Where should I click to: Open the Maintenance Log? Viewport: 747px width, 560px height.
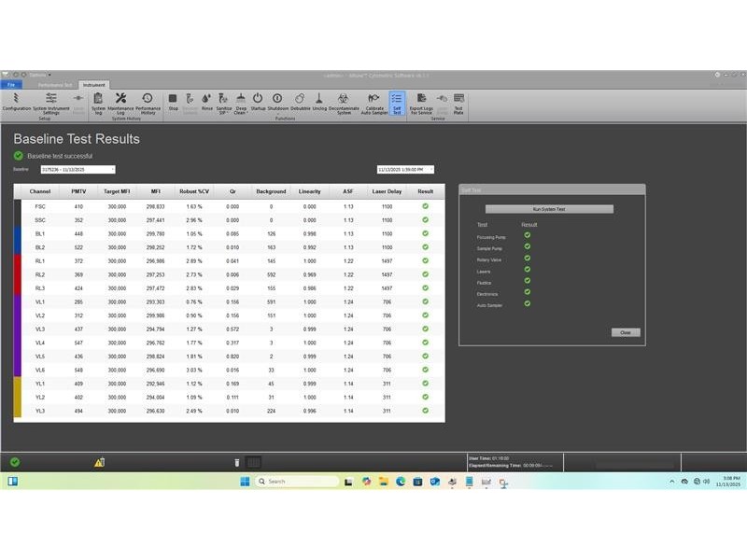(120, 101)
